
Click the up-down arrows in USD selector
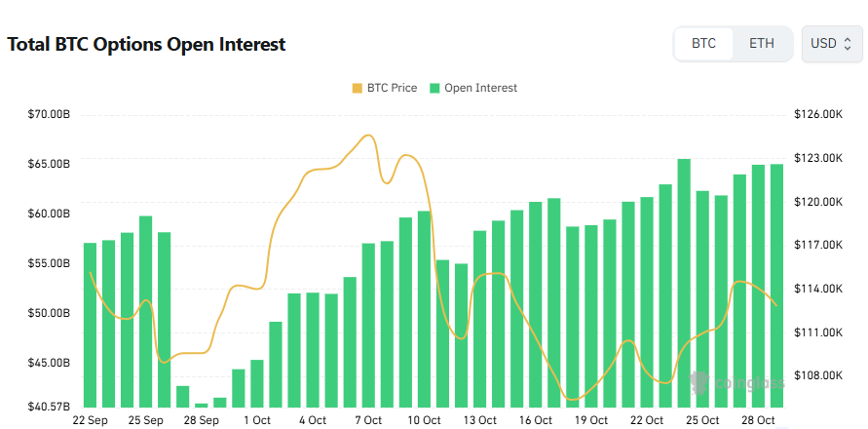click(848, 44)
